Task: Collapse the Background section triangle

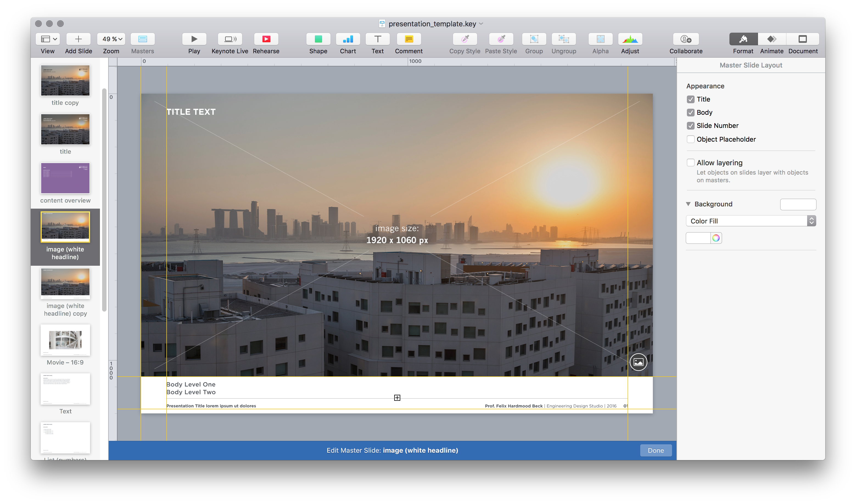Action: pos(688,204)
